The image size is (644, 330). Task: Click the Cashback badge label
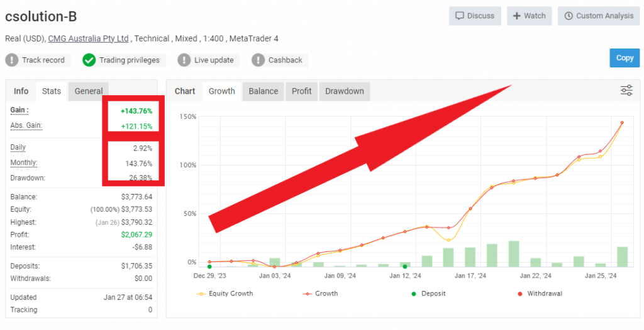pos(286,60)
